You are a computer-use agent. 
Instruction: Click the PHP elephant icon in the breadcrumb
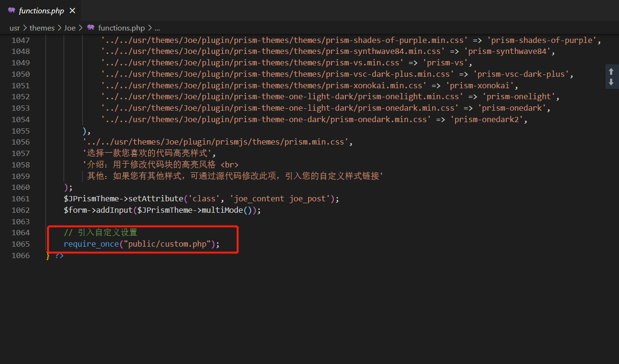pyautogui.click(x=91, y=28)
